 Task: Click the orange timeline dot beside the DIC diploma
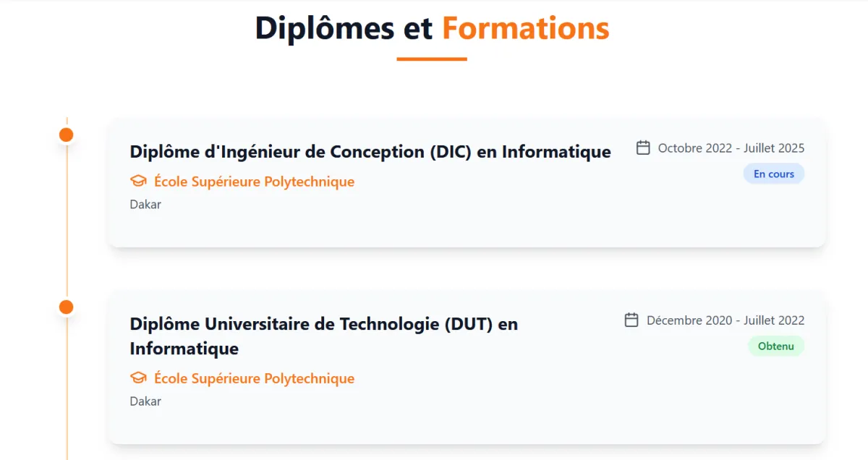pyautogui.click(x=67, y=134)
